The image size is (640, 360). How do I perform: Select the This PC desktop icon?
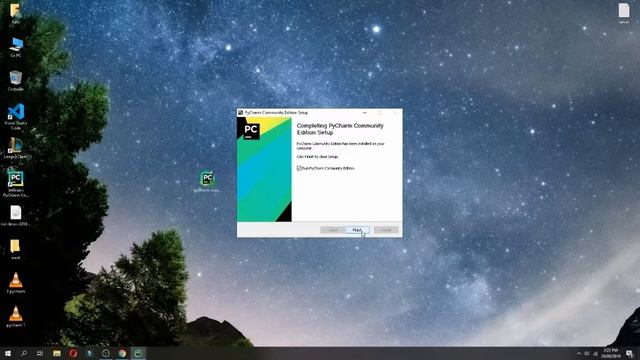coord(16,47)
